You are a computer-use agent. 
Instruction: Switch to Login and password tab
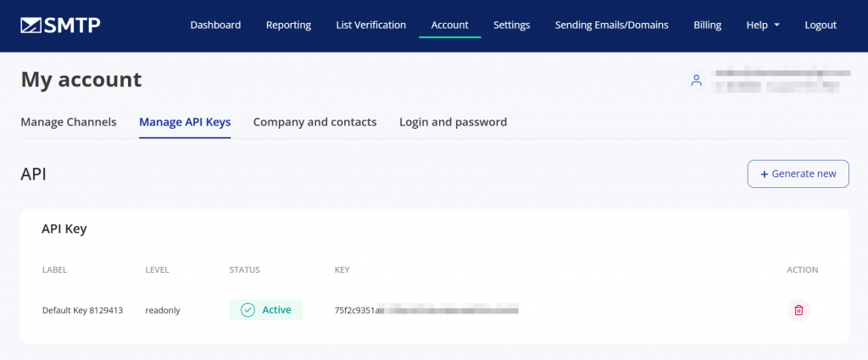coord(453,122)
